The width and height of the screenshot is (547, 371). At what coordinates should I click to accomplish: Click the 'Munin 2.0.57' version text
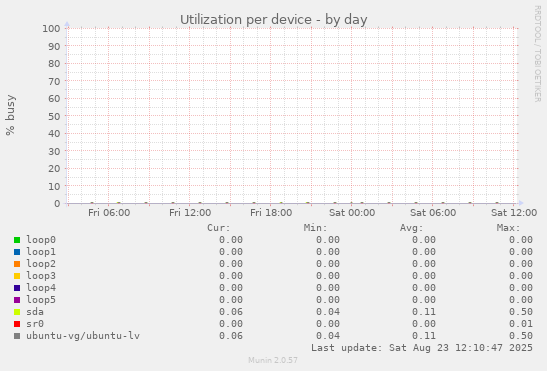tap(273, 360)
